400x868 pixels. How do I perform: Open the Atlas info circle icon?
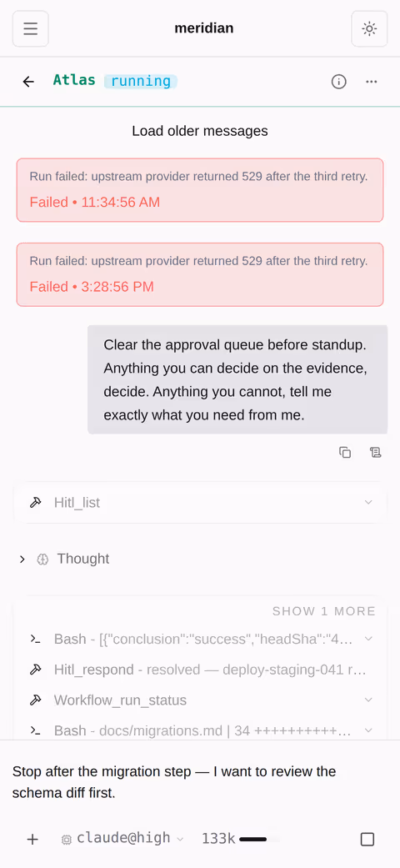coord(338,82)
